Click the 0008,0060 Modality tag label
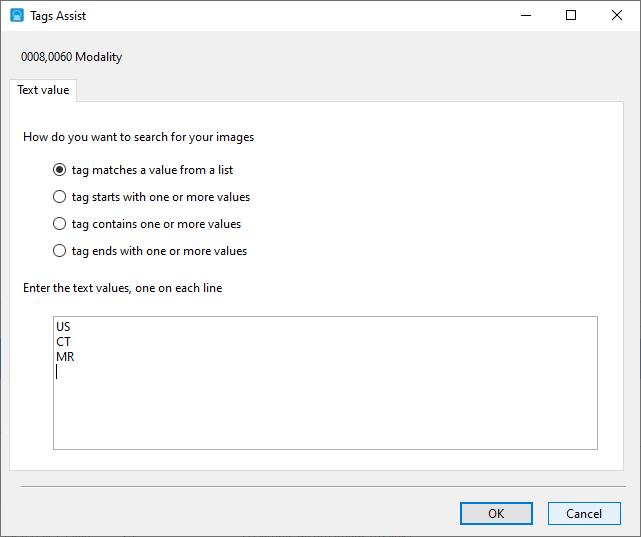This screenshot has width=641, height=537. pos(71,57)
